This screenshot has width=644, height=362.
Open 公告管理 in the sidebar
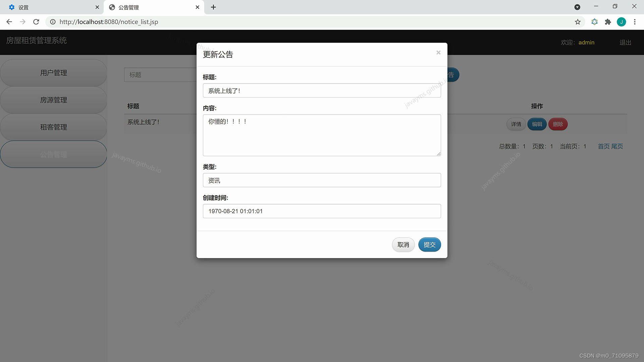click(54, 154)
